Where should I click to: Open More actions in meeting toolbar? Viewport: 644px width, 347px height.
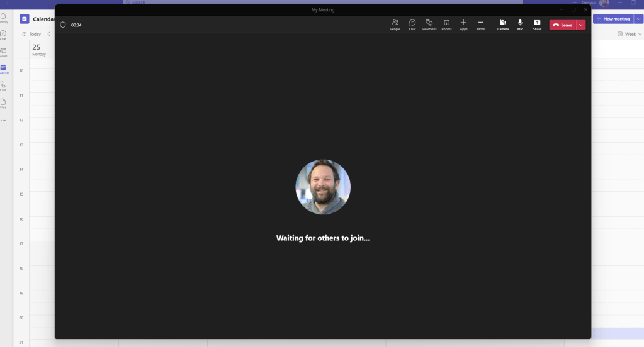(481, 25)
